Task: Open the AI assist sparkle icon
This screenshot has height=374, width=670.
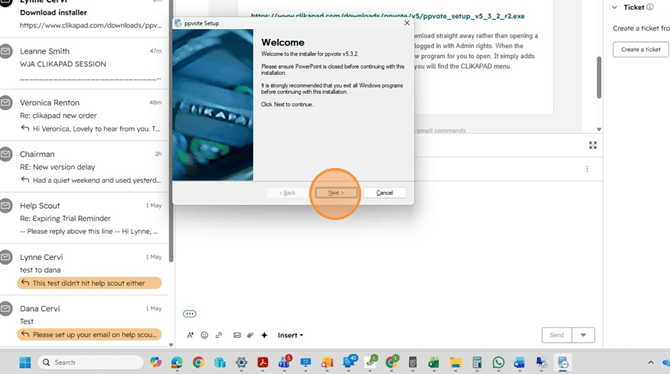Action: tap(264, 335)
